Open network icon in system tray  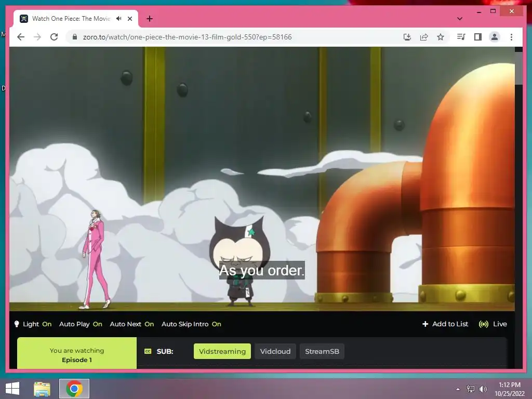[x=471, y=389]
